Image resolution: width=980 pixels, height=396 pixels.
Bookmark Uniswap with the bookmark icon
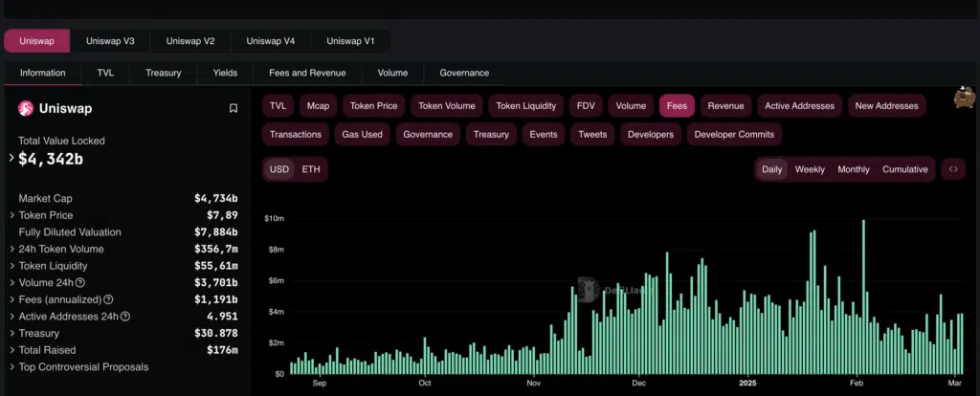coord(234,109)
